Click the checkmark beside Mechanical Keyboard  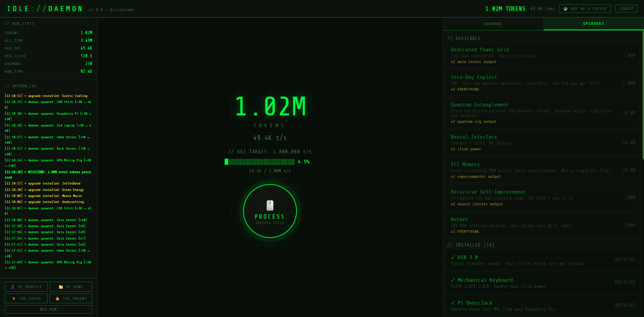pos(453,280)
